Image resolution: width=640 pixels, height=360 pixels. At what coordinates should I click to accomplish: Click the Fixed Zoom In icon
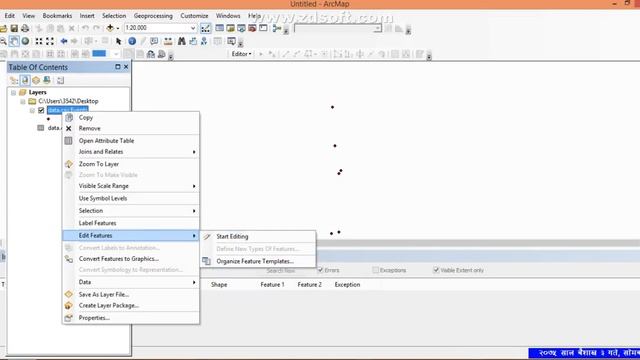pos(39,41)
